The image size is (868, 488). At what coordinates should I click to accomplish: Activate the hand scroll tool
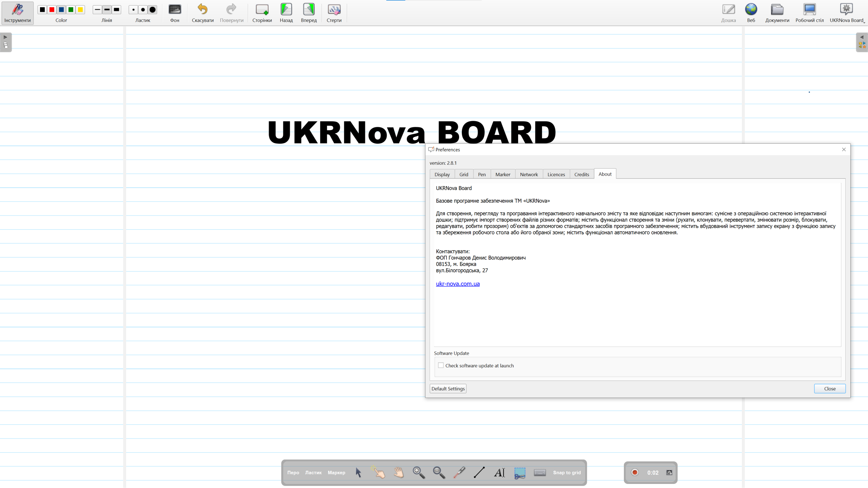(x=399, y=472)
